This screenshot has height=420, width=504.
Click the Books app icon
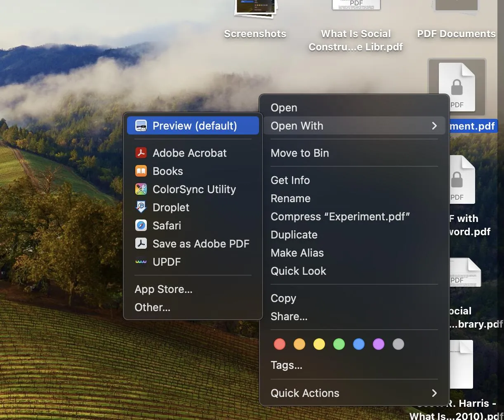pos(141,171)
